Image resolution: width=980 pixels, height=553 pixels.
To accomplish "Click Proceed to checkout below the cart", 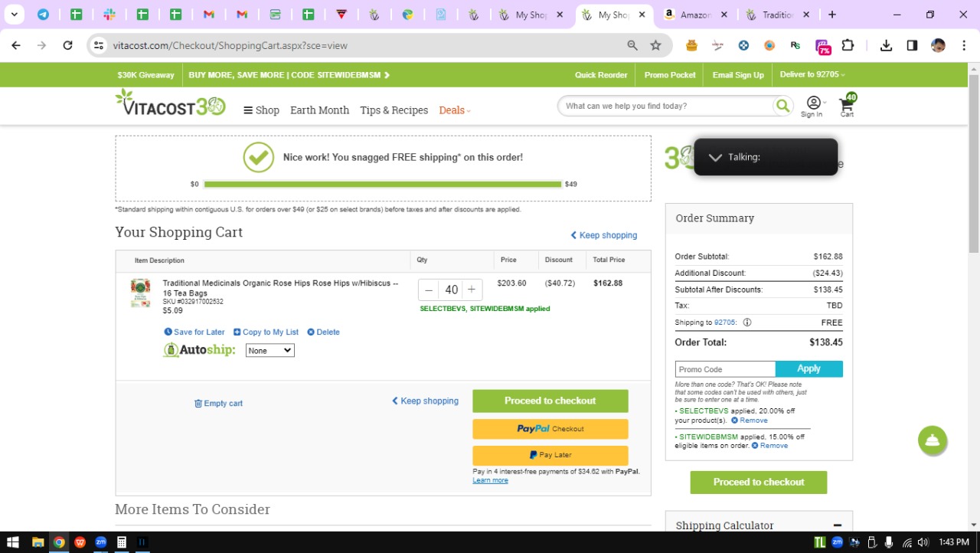I will 550,401.
